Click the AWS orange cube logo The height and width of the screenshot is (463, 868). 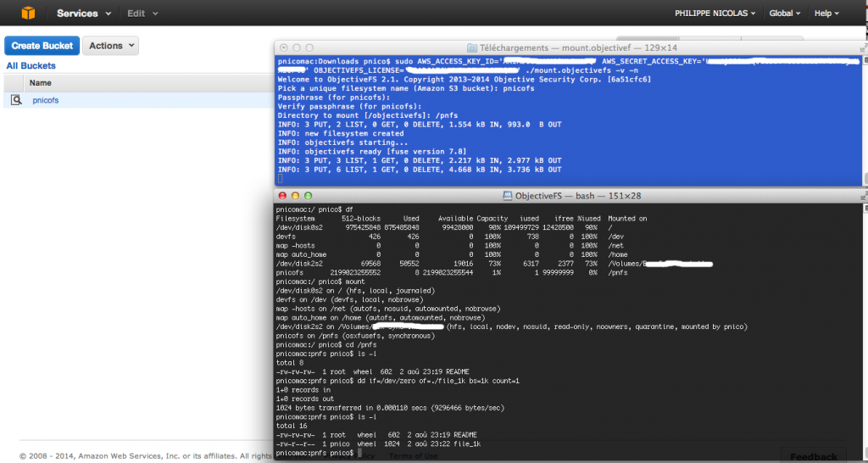point(28,13)
